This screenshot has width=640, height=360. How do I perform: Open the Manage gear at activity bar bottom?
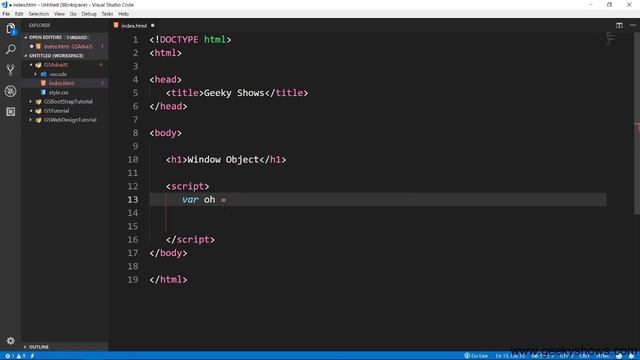[11, 340]
